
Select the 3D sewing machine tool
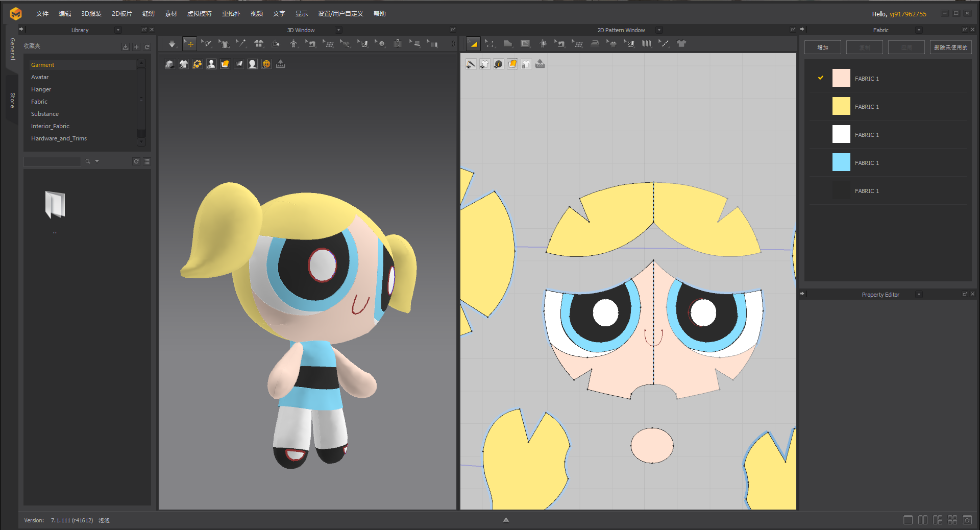pyautogui.click(x=311, y=44)
